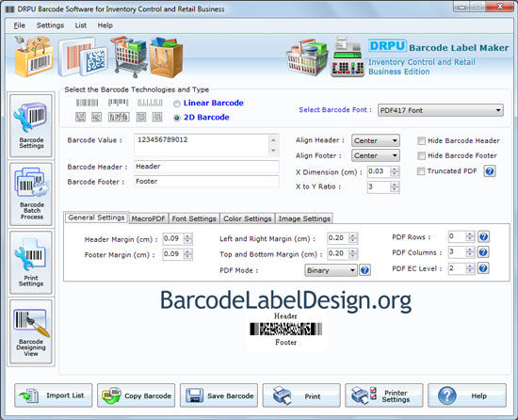Click the fifth 2D barcode sample icon
Screen dimensions: 518x420
click(157, 117)
